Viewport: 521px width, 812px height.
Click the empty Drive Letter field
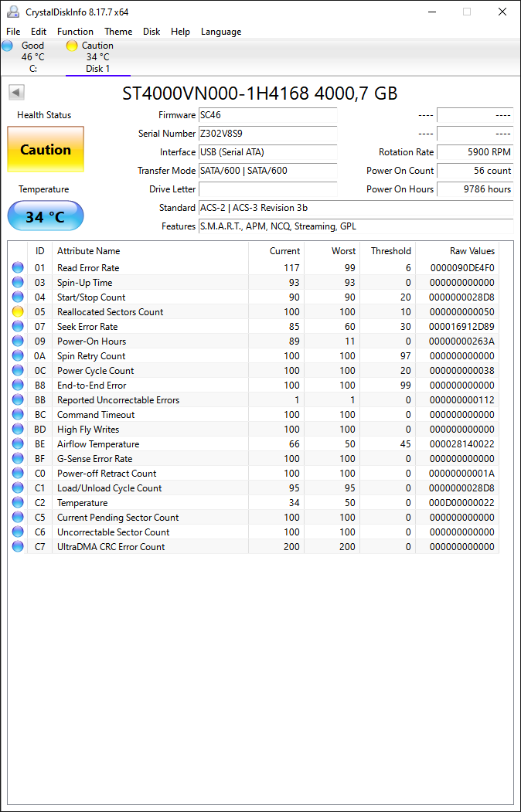point(267,189)
